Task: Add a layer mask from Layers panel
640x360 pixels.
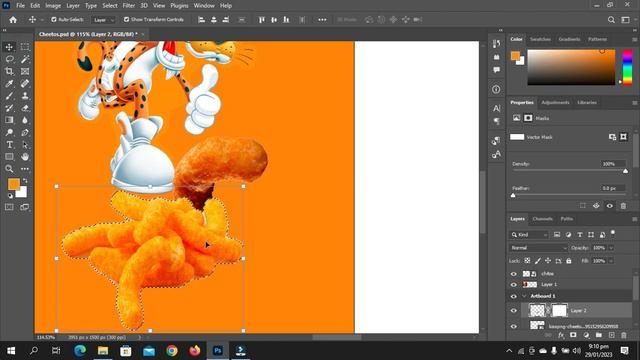Action: 573,335
